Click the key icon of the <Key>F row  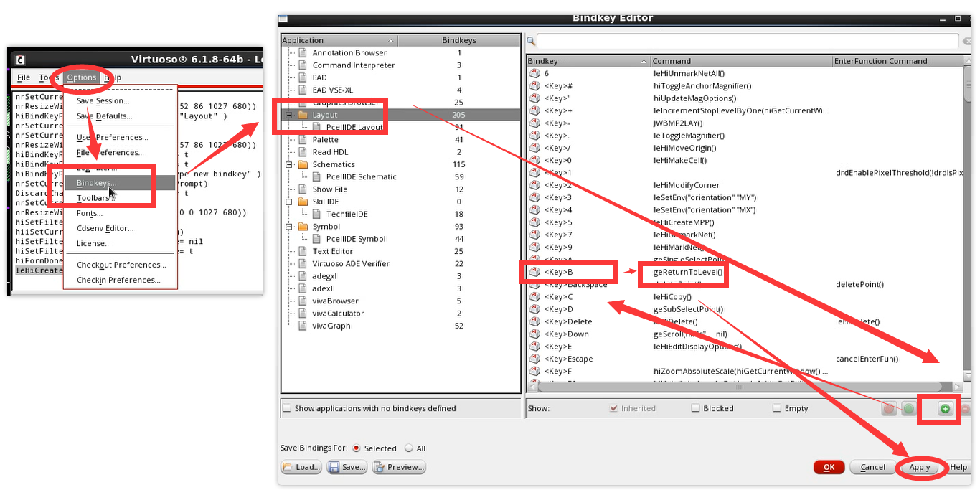[x=534, y=372]
